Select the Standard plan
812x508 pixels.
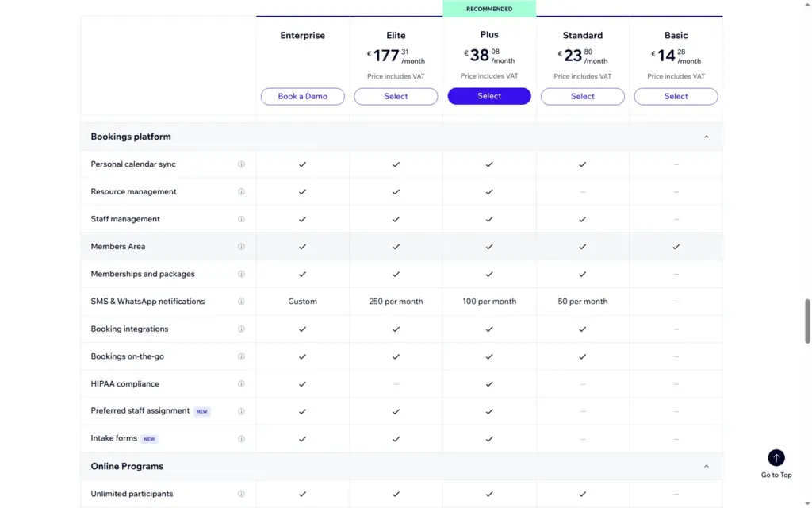point(583,96)
